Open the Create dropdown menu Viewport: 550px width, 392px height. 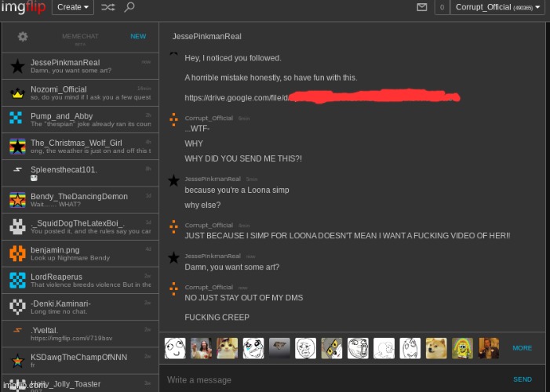pyautogui.click(x=73, y=7)
